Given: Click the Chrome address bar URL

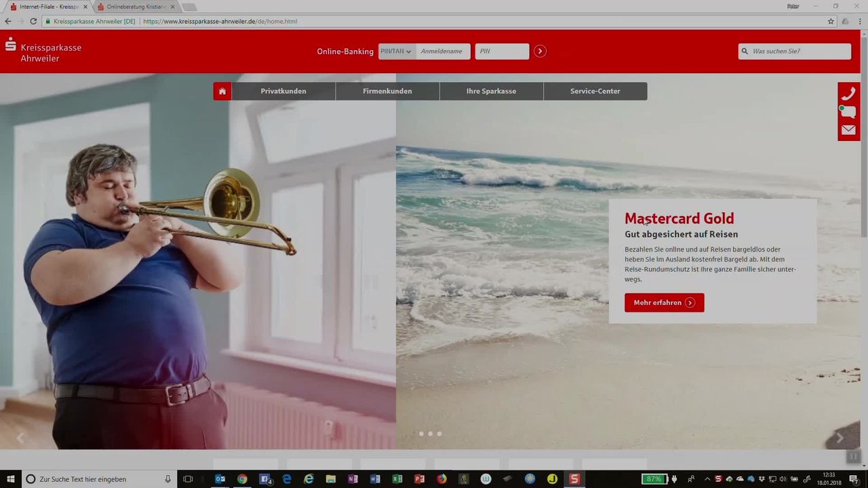Looking at the screenshot, I should (220, 21).
